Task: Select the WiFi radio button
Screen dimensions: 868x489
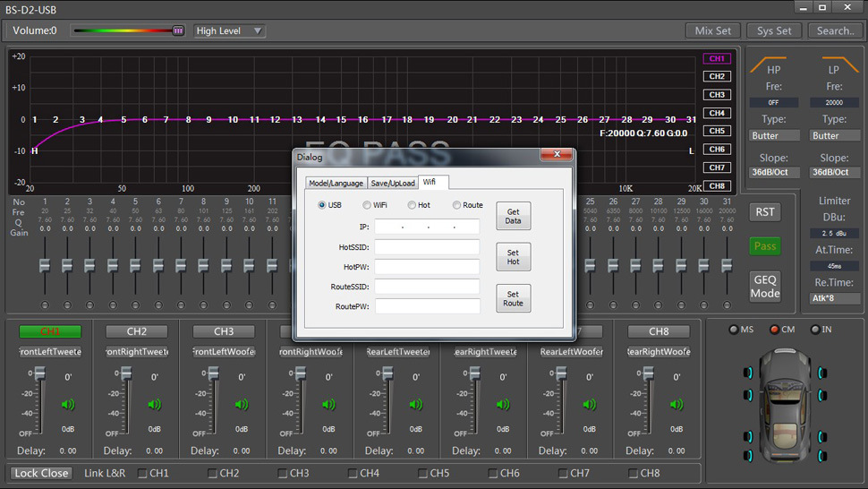Action: (368, 205)
